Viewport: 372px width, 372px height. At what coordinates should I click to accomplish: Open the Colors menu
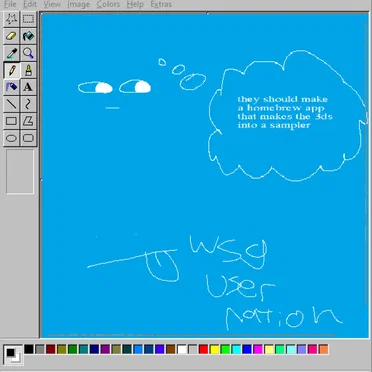(108, 4)
